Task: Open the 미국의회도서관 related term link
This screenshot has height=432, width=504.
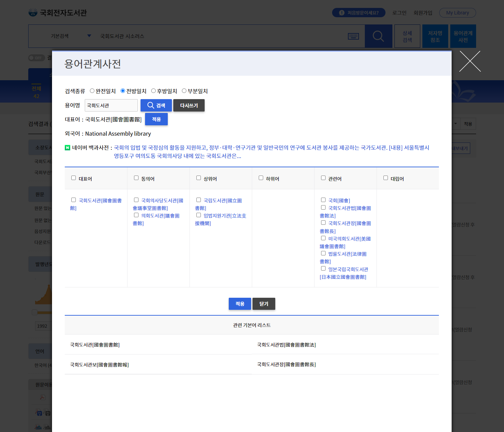Action: pos(349,239)
